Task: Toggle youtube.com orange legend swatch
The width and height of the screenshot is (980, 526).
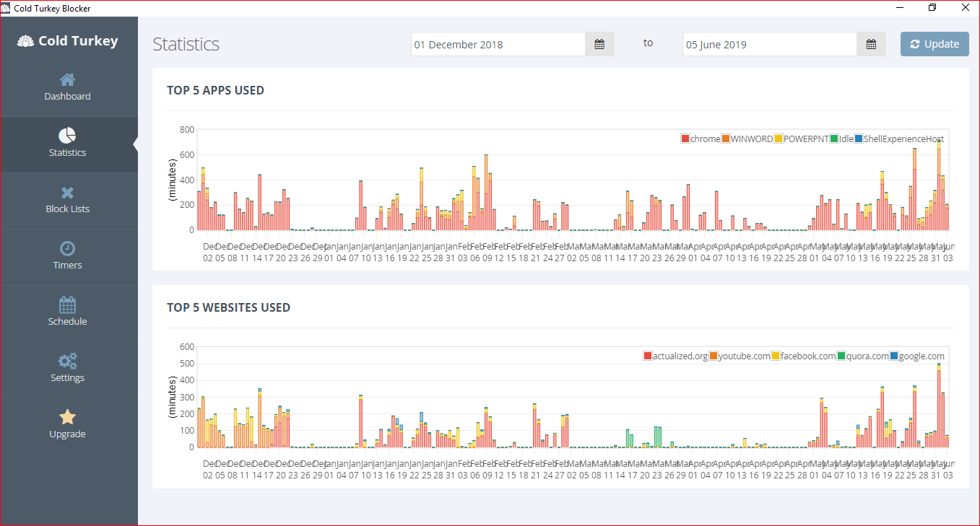Action: click(714, 356)
